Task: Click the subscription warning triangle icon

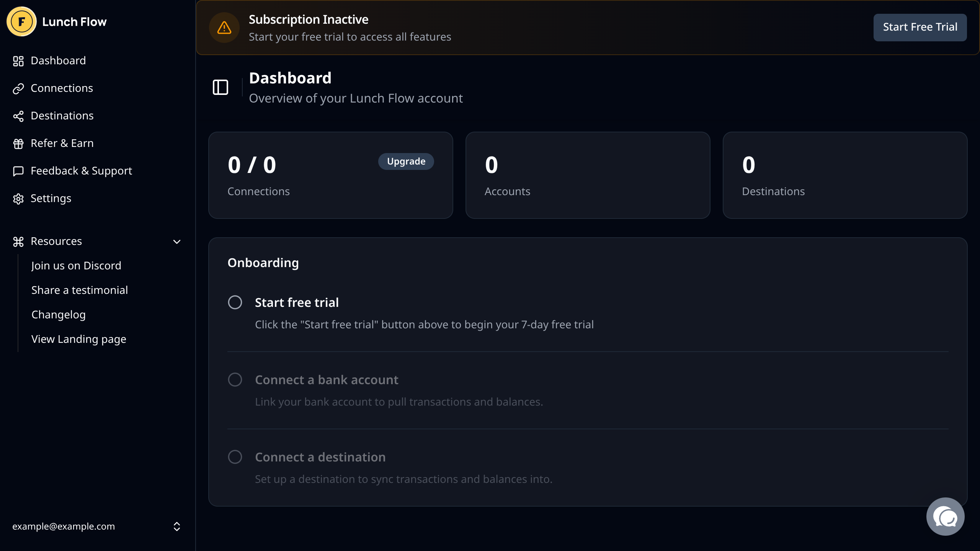Action: 224,28
